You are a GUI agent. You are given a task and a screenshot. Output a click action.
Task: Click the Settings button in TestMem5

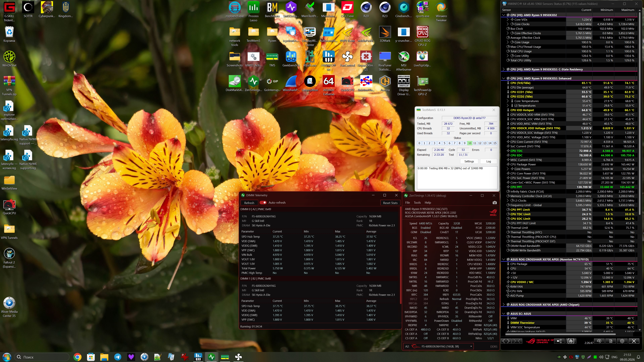(x=469, y=161)
